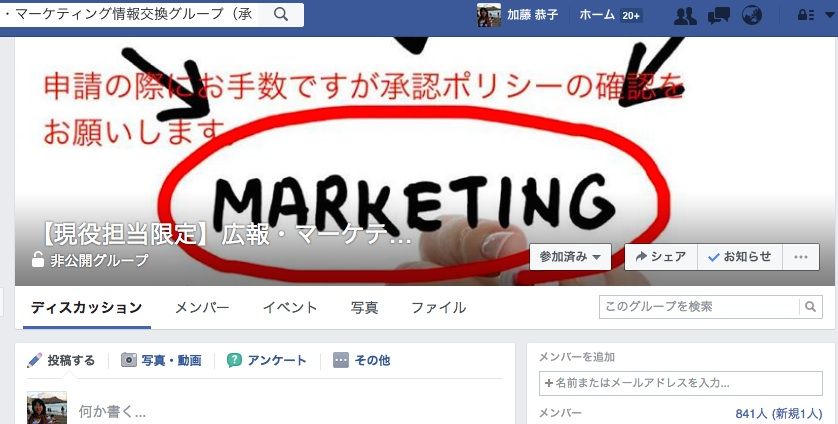Expand account menu arrow at top right
Viewport: 838px width, 424px height.
tap(829, 16)
